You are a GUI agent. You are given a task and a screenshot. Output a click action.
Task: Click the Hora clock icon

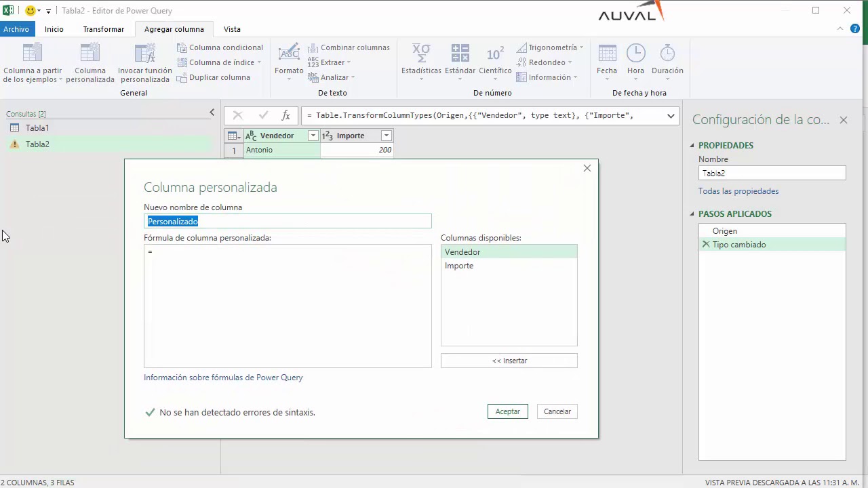(x=635, y=53)
